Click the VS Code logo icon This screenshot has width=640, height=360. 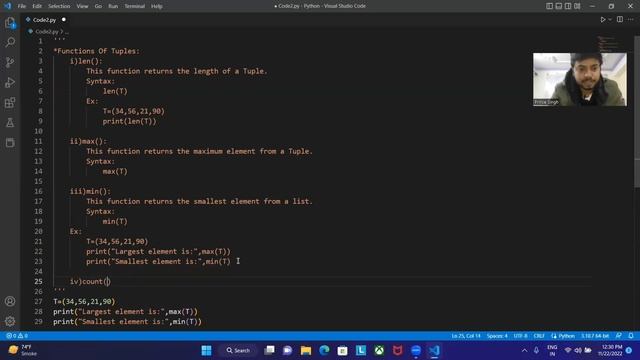(x=8, y=6)
